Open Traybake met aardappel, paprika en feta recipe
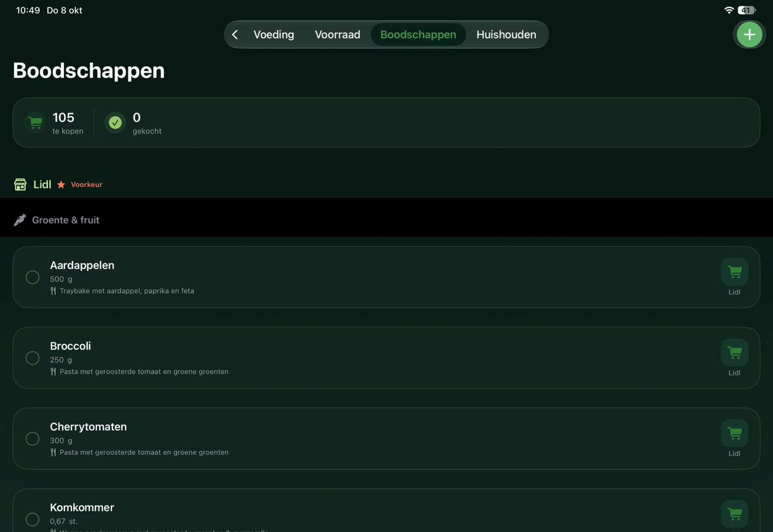 click(x=127, y=291)
